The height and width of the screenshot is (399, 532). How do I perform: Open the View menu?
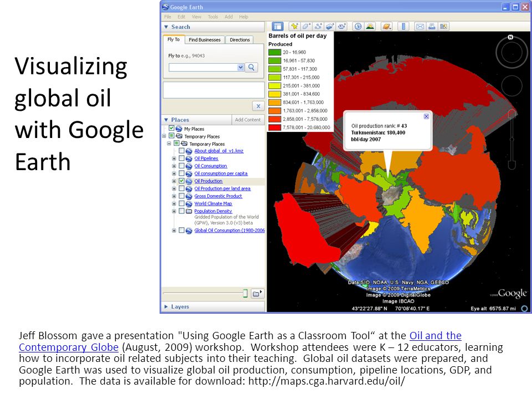click(196, 17)
